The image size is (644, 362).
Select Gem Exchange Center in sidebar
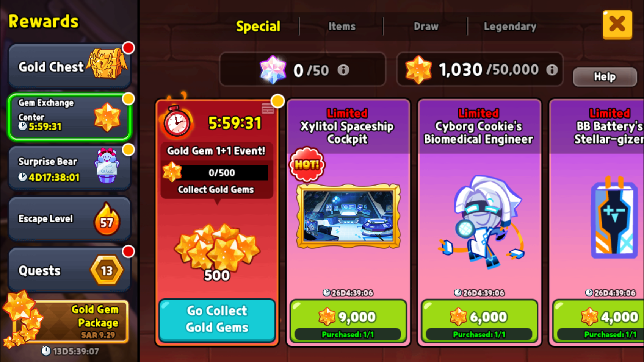pos(70,117)
